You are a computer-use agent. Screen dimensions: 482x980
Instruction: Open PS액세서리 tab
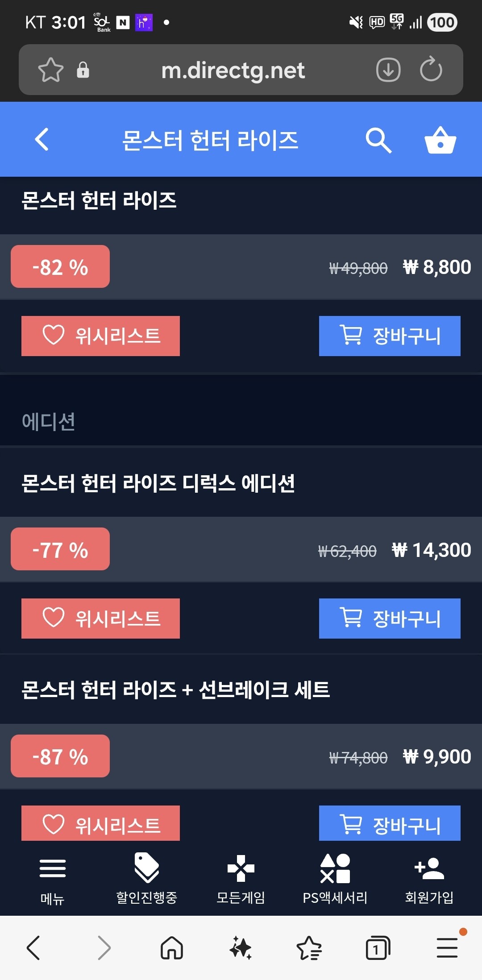335,877
